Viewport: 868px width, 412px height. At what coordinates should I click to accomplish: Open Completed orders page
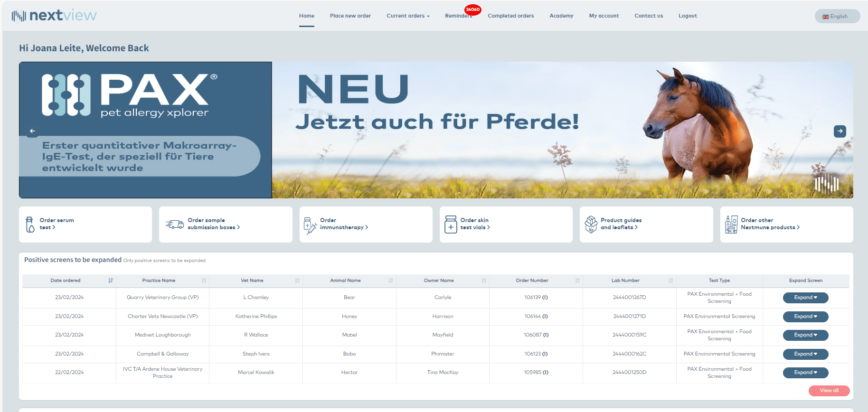click(x=511, y=16)
